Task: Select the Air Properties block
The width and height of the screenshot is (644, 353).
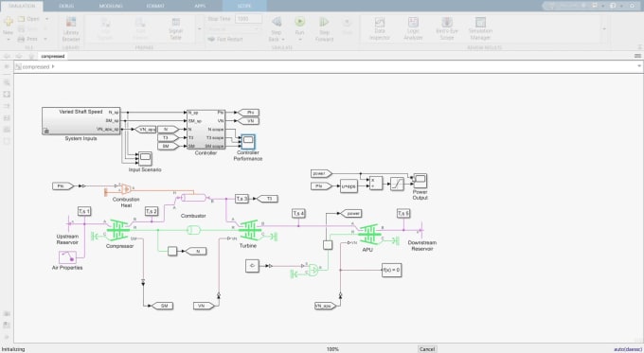Action: pyautogui.click(x=67, y=257)
